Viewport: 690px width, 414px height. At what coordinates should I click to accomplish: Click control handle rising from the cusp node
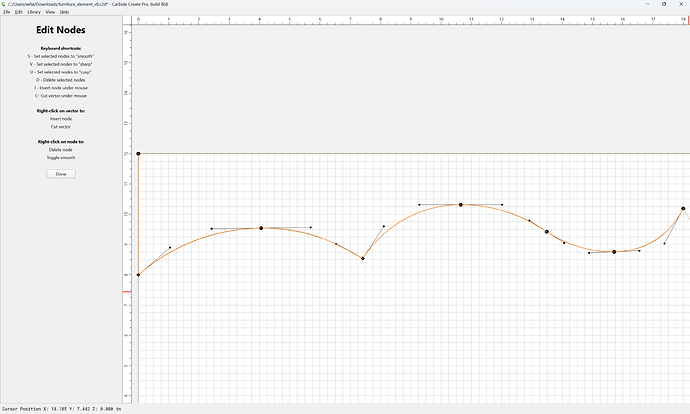coord(384,226)
